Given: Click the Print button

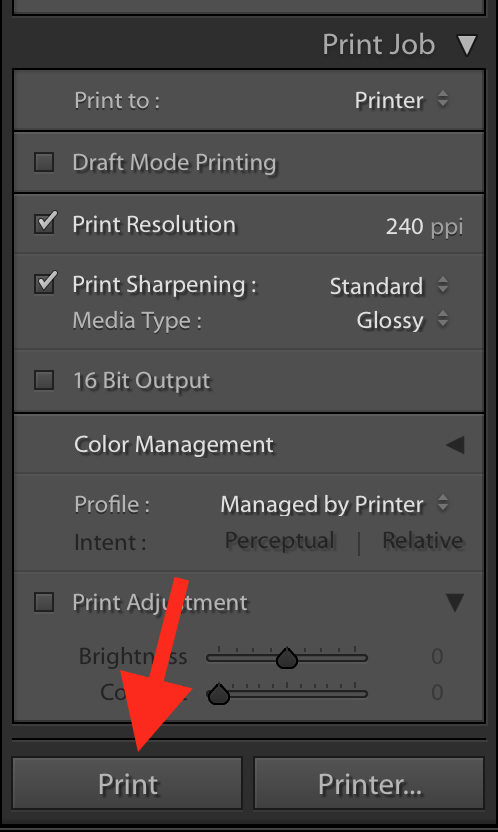Looking at the screenshot, I should [x=127, y=783].
